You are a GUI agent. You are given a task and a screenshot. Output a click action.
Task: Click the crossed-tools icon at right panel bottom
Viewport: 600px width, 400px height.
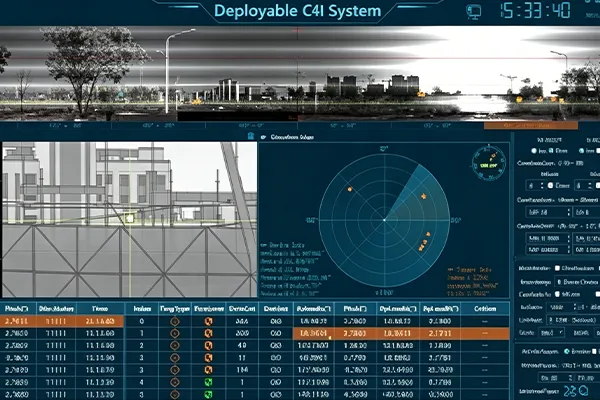tap(570, 391)
